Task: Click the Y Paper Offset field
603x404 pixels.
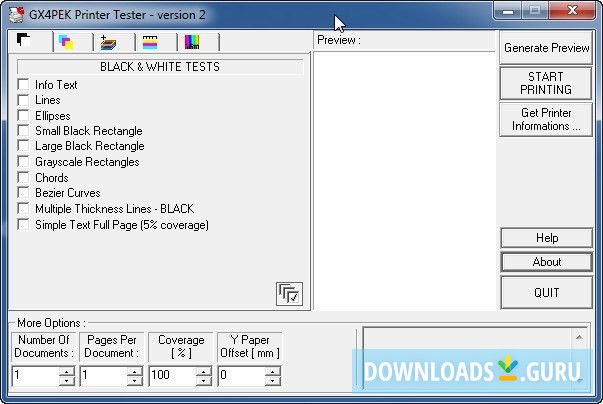Action: coord(242,376)
